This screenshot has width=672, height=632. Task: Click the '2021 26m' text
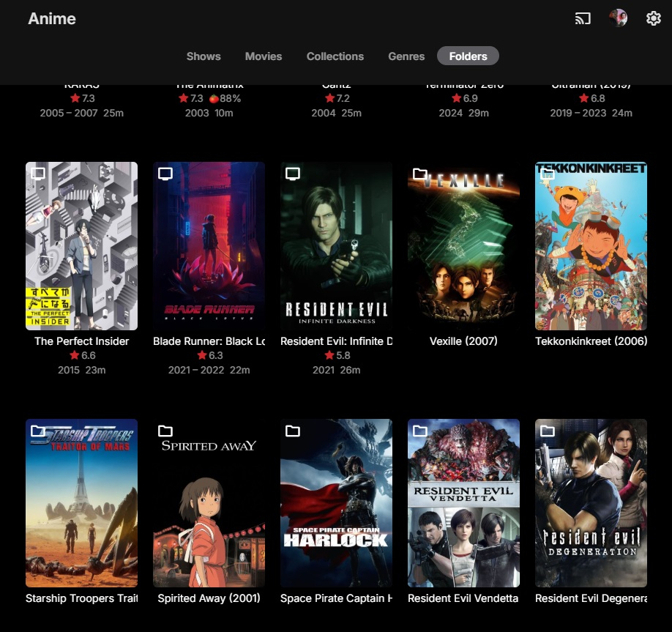[x=336, y=370]
